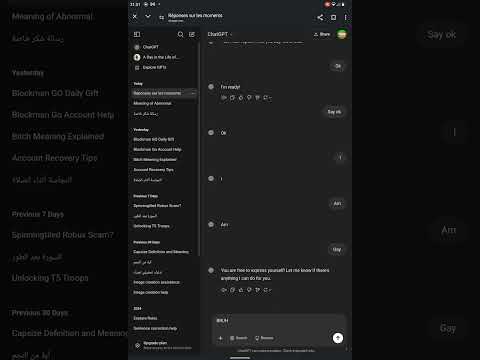Open the 'Robux Scam?' chat
The image size is (480, 360).
coord(157,206)
